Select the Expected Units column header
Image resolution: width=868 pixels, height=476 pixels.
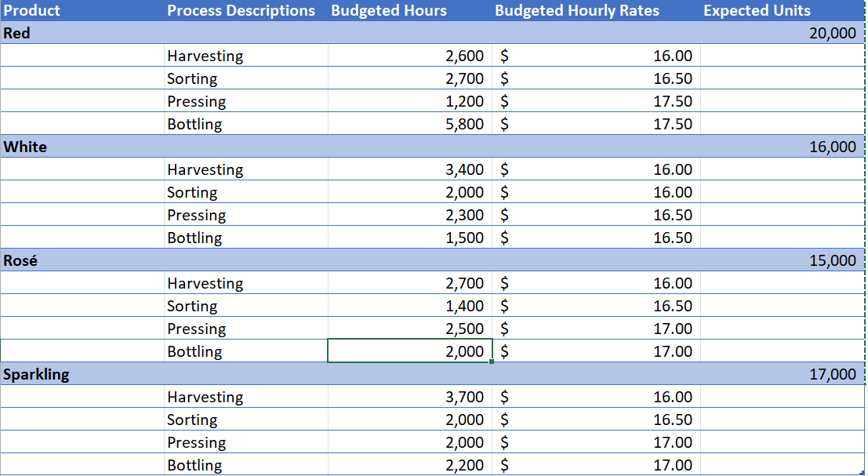coord(756,10)
